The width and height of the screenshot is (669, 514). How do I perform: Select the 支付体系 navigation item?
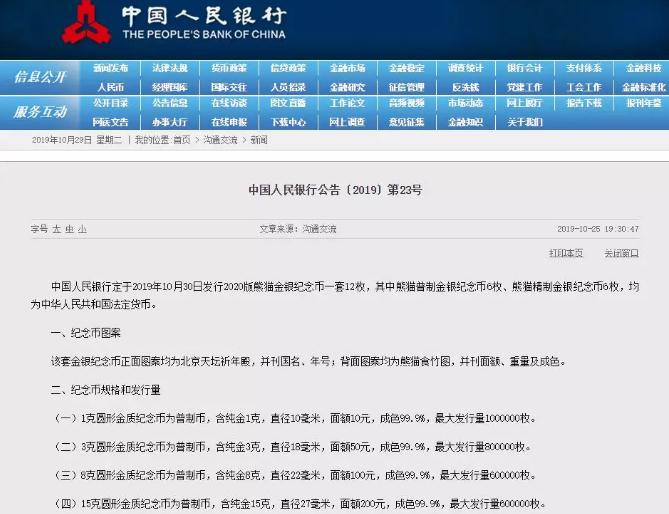(x=583, y=68)
